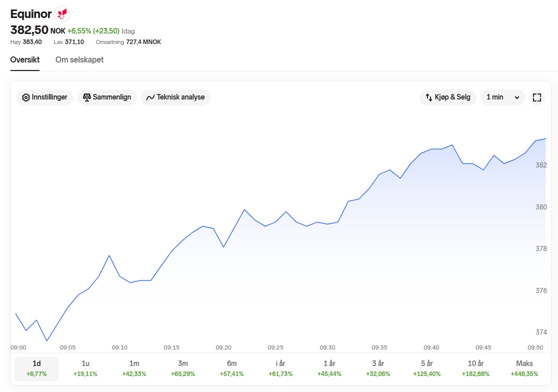This screenshot has width=558, height=392.
Task: Click the price 382,50
Action: pyautogui.click(x=29, y=30)
